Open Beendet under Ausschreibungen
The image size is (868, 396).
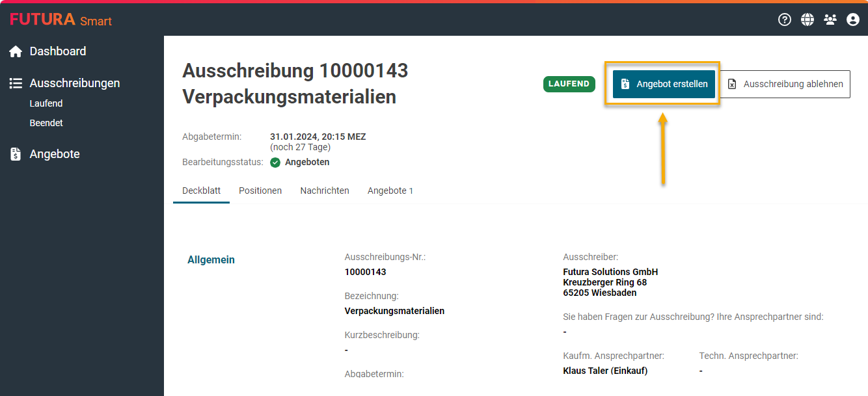click(x=46, y=123)
